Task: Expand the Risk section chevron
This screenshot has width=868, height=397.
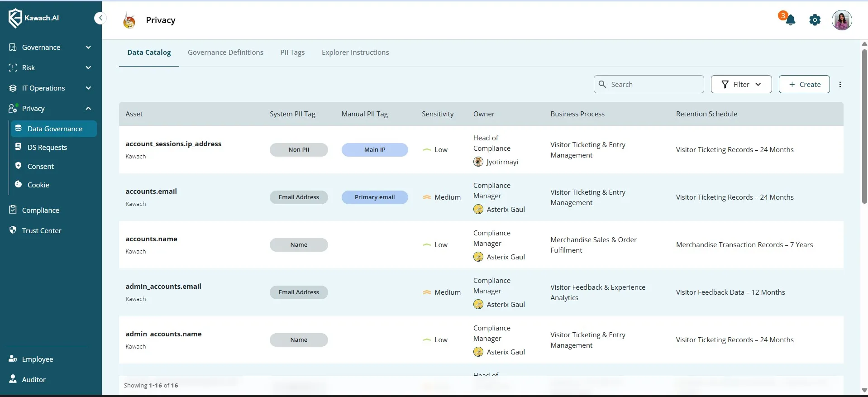Action: point(88,68)
